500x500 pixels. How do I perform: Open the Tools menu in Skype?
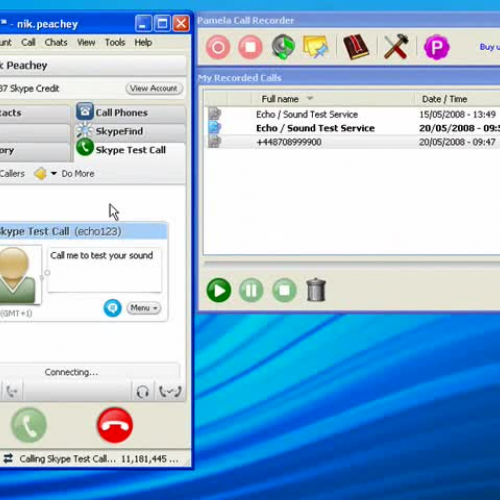115,42
